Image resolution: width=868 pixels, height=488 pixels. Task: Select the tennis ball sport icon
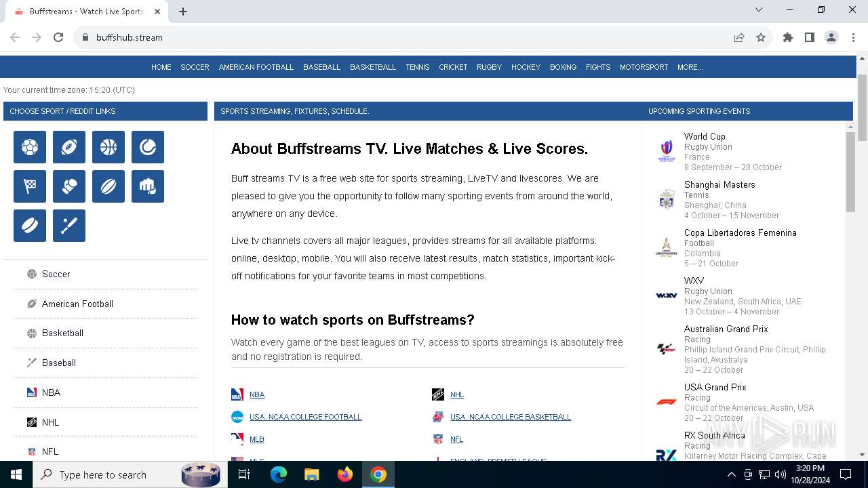pos(148,147)
